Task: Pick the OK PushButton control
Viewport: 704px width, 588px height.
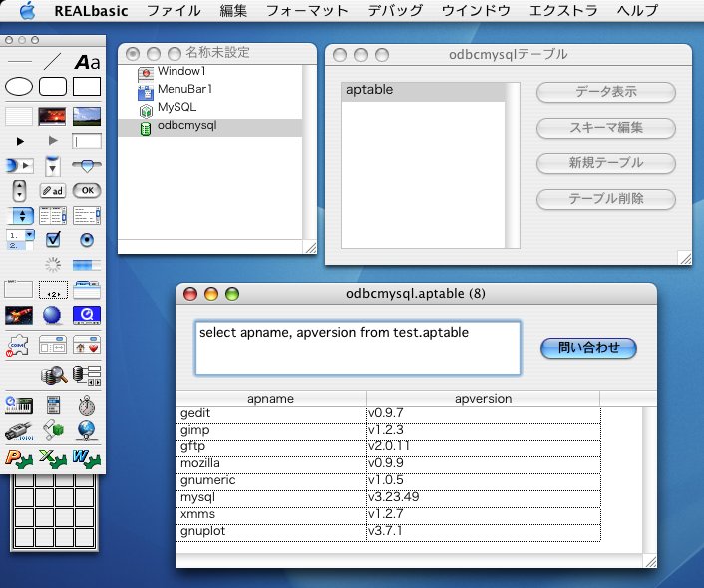Action: 87,189
